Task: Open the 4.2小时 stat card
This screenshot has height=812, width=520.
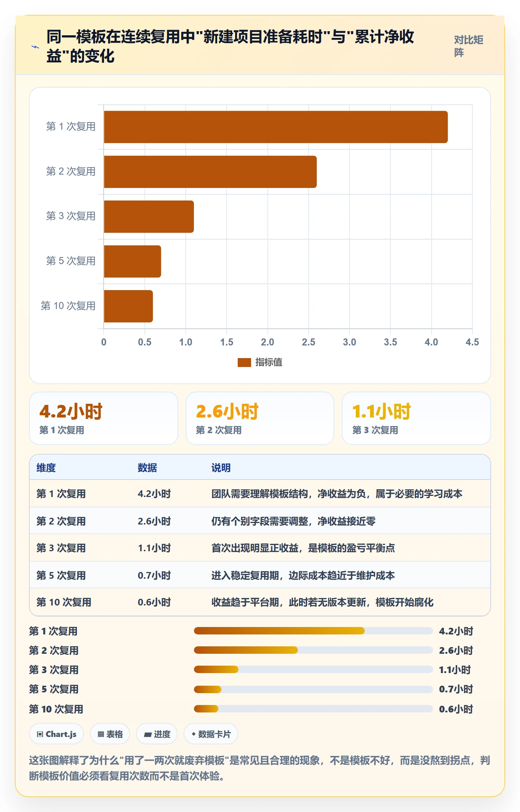Action: [x=104, y=418]
